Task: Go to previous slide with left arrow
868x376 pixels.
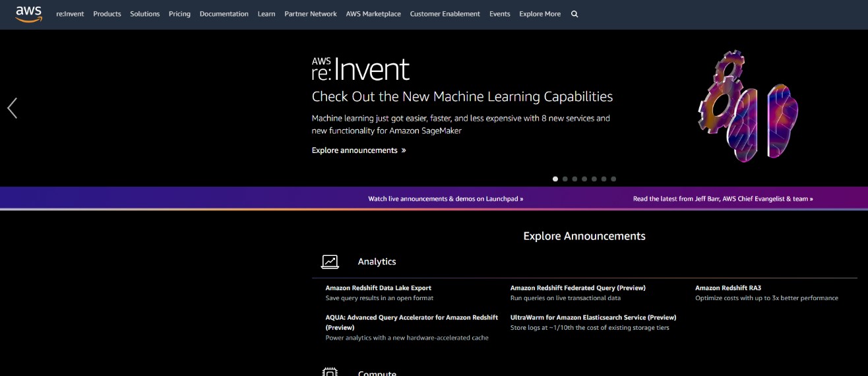Action: tap(12, 108)
